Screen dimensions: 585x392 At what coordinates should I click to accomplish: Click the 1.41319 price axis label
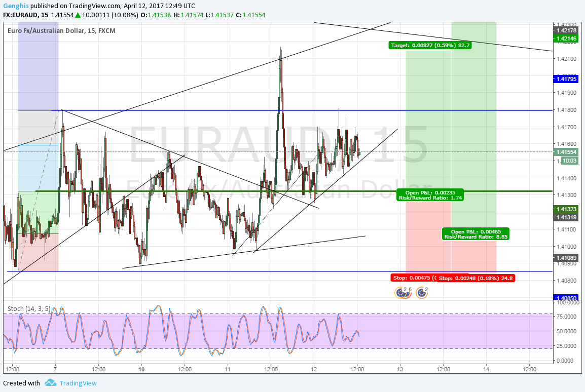[x=566, y=217]
